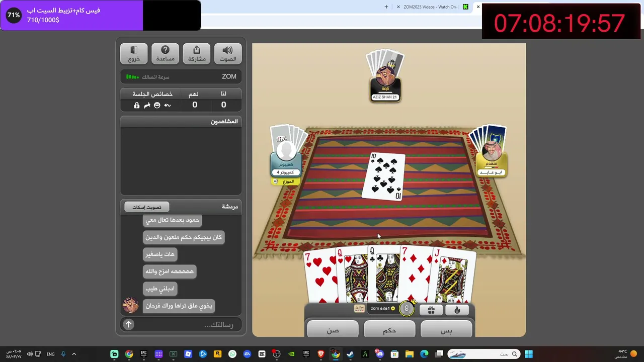
Task: Show hidden tray icons chevron
Action: (x=73, y=354)
